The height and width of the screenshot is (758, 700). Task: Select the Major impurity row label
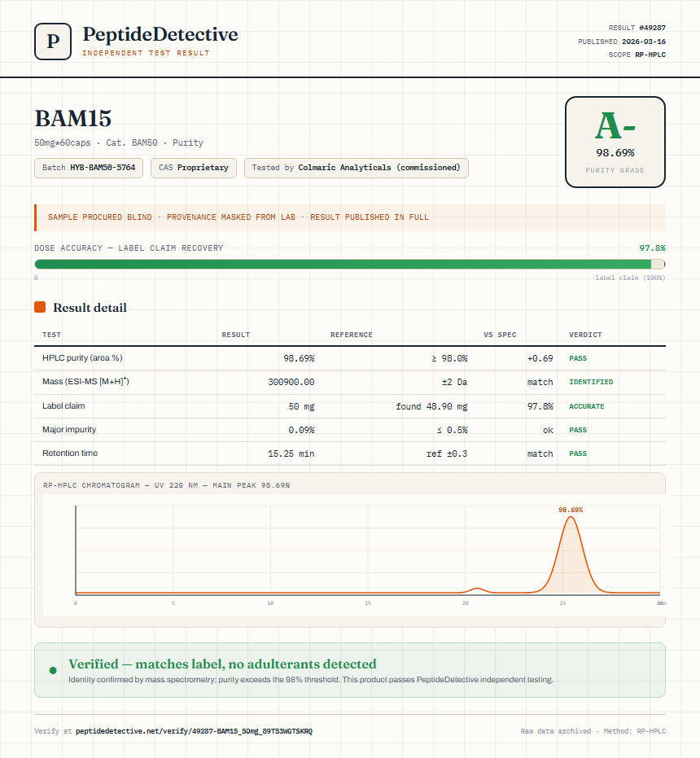69,429
